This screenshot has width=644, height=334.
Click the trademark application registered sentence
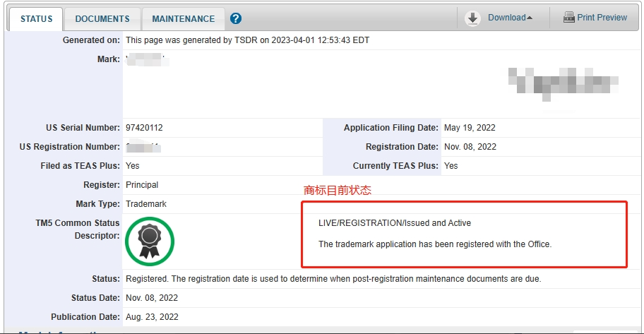tap(435, 244)
